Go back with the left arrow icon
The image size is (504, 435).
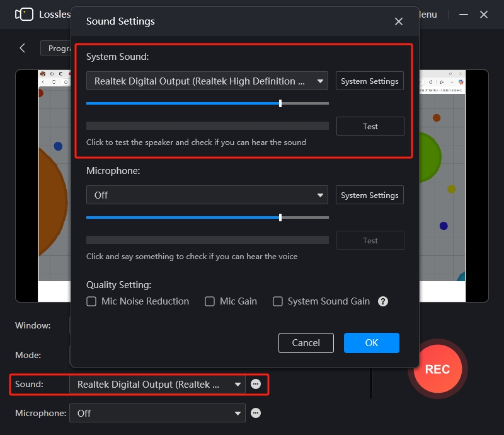[22, 49]
